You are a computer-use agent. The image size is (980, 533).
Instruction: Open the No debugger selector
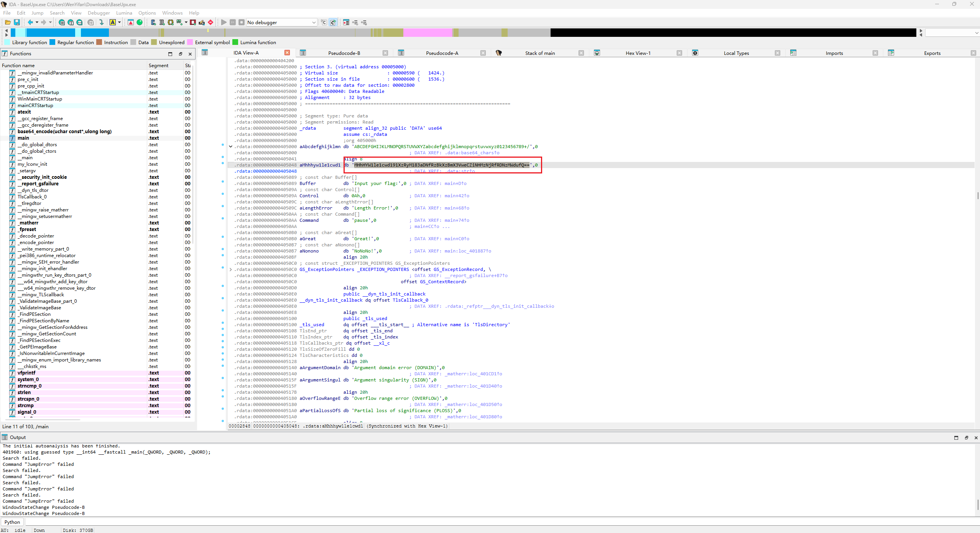point(281,22)
